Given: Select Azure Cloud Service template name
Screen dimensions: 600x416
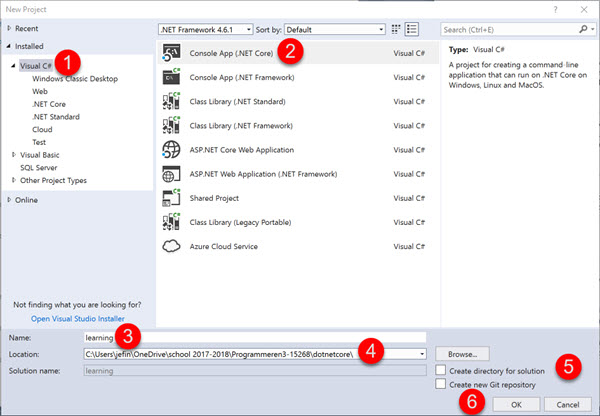Looking at the screenshot, I should coord(223,246).
